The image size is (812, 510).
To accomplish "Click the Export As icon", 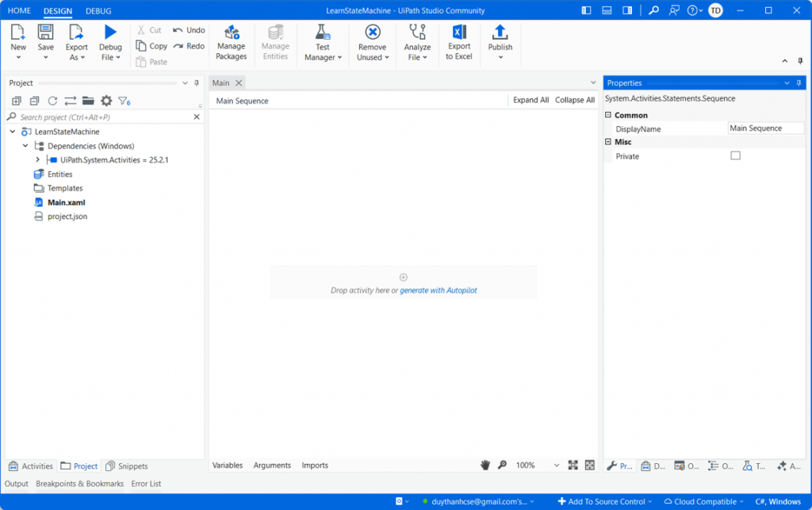I will pos(76,33).
